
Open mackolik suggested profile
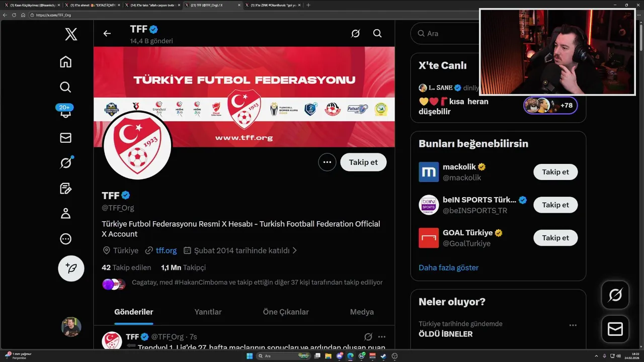tap(429, 172)
